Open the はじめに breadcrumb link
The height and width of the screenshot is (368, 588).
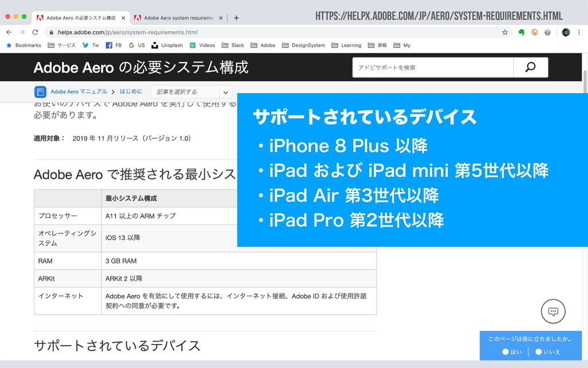[131, 91]
